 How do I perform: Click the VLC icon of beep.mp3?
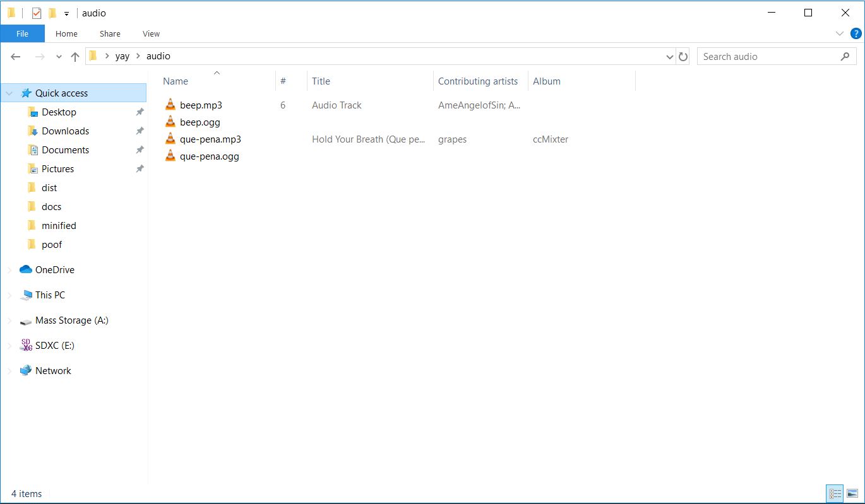click(x=170, y=105)
